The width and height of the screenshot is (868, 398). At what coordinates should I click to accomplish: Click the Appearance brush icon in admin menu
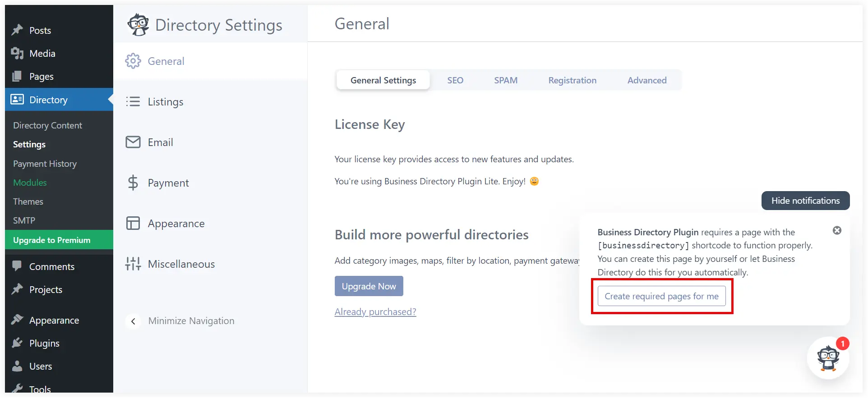pos(17,320)
